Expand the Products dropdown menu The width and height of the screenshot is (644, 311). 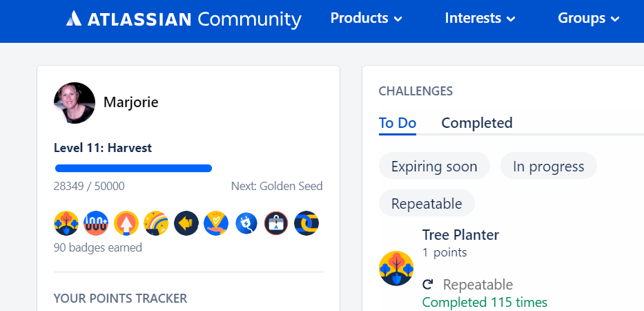[x=366, y=18]
